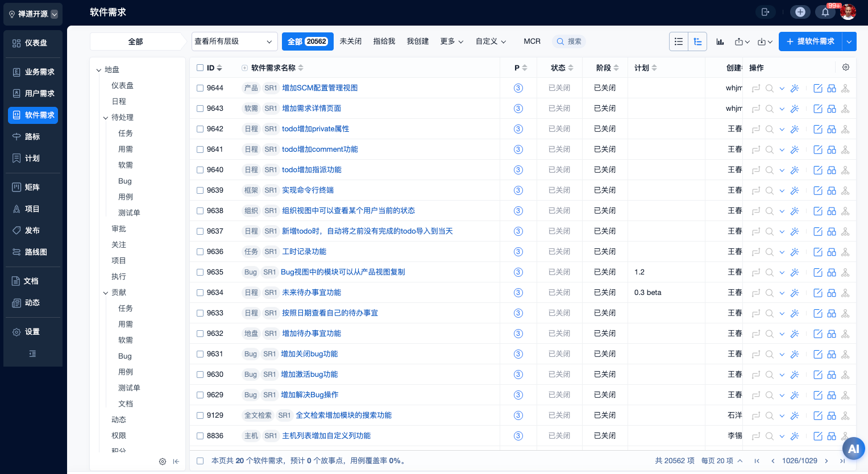Viewport: 868px width, 474px height.
Task: Switch to flat list view icon
Action: [x=679, y=41]
